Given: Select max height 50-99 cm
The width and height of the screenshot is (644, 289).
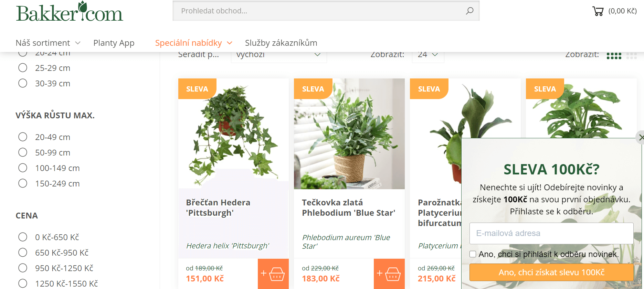Looking at the screenshot, I should [x=23, y=152].
